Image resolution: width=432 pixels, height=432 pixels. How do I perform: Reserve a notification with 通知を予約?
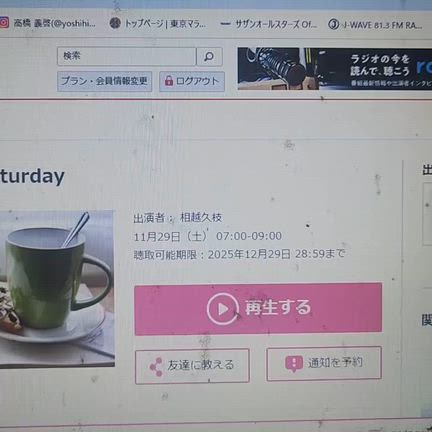(324, 364)
